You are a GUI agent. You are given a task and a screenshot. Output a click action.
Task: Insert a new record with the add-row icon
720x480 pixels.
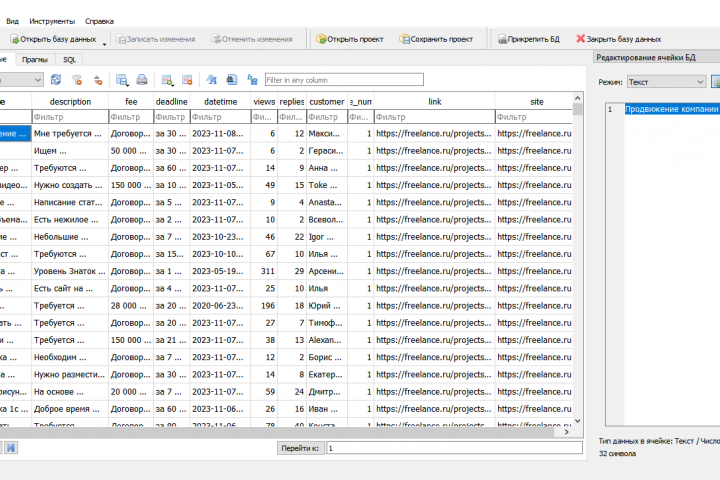(167, 79)
